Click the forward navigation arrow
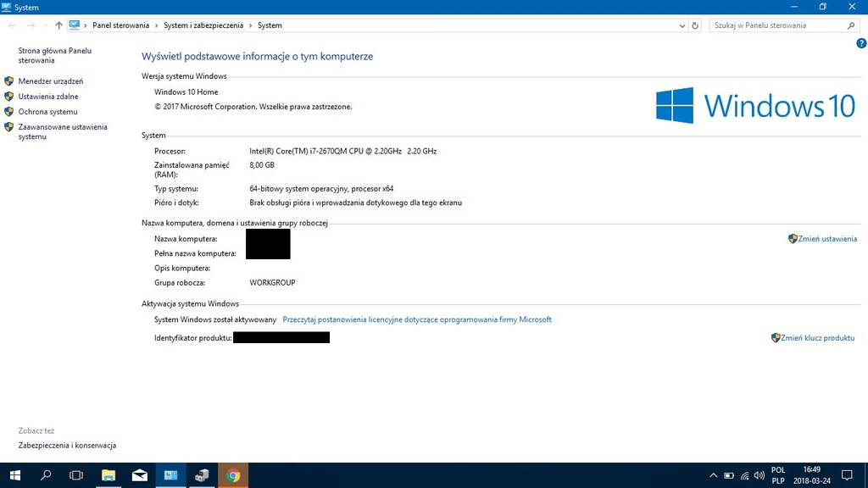The image size is (868, 488). pyautogui.click(x=31, y=25)
